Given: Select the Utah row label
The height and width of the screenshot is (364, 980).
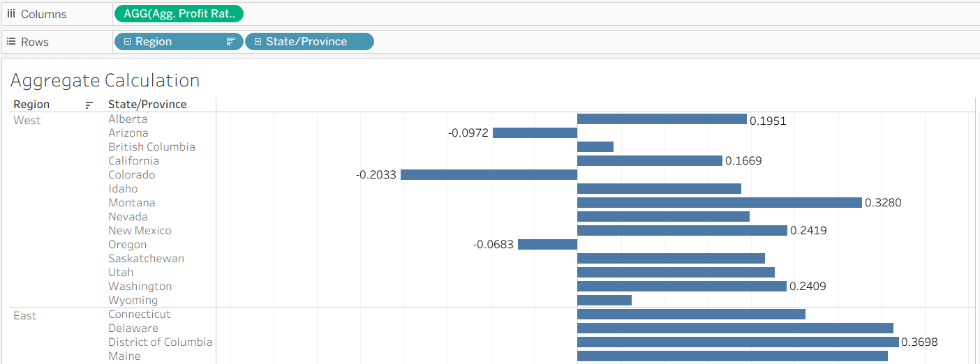Looking at the screenshot, I should click(121, 272).
